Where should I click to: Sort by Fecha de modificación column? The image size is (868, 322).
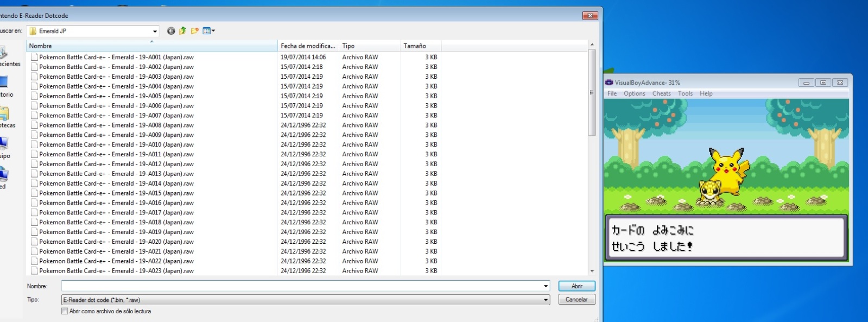pyautogui.click(x=308, y=46)
